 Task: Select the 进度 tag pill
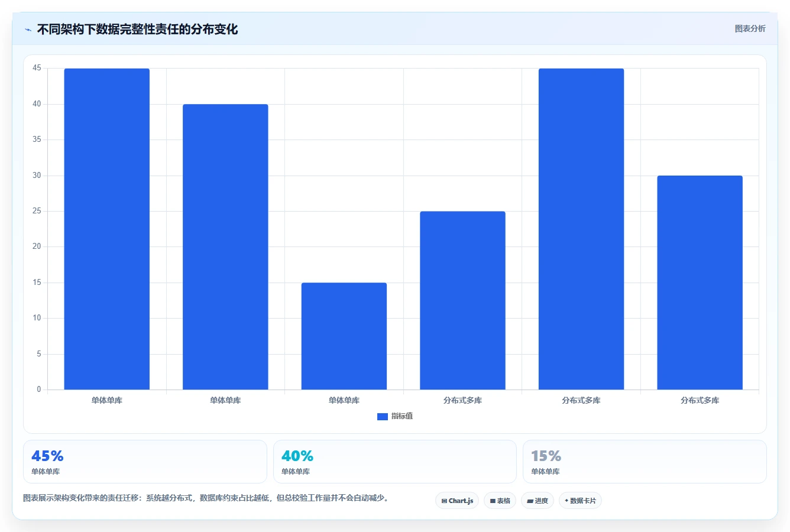[x=538, y=501]
